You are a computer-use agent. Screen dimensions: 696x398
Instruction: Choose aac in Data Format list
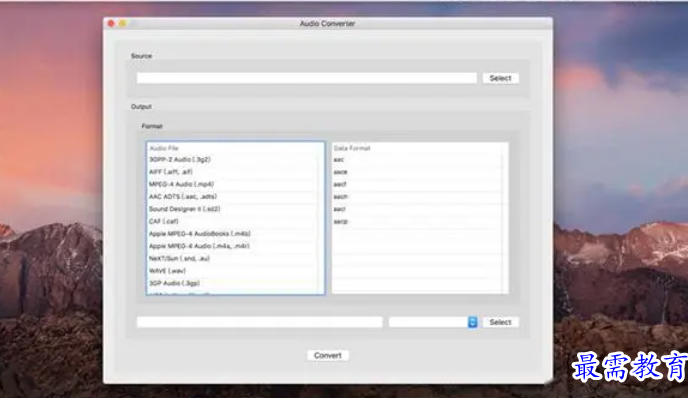click(417, 159)
